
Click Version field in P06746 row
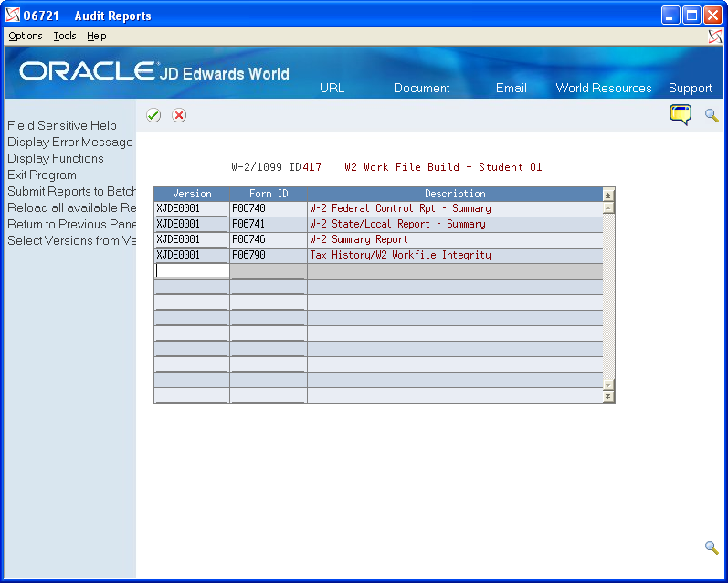pos(192,239)
